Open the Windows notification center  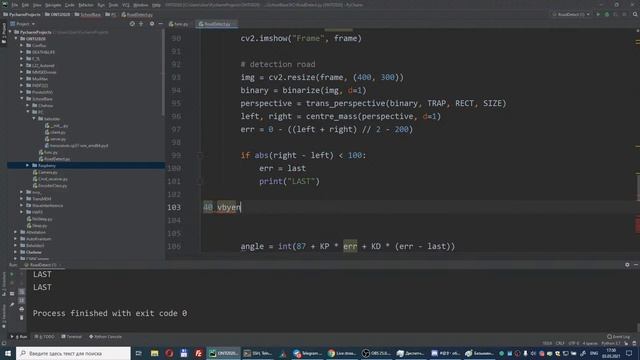pyautogui.click(x=629, y=353)
